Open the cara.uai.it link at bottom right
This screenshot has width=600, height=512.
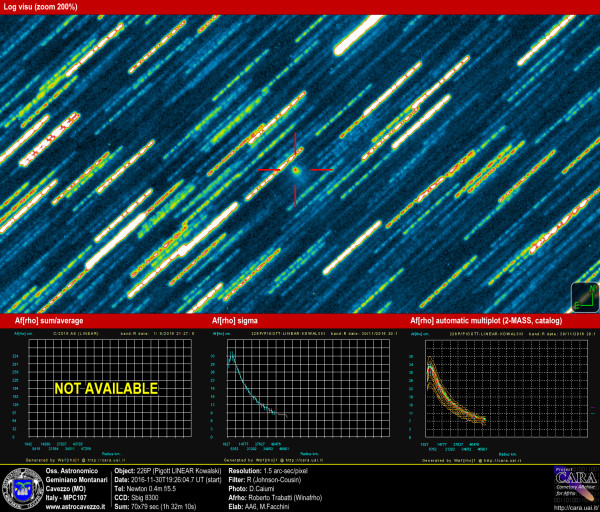coord(575,507)
